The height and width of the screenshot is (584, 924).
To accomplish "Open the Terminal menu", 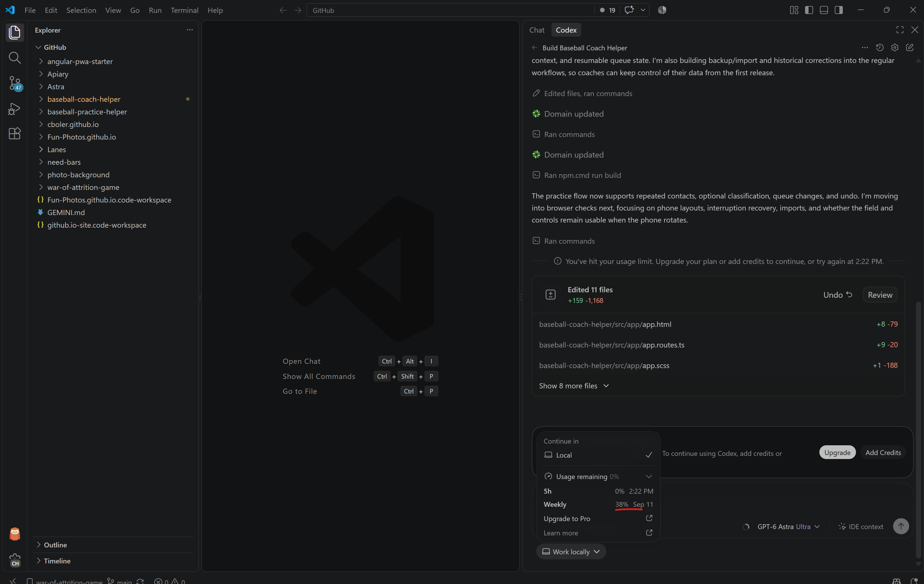I will coord(185,10).
